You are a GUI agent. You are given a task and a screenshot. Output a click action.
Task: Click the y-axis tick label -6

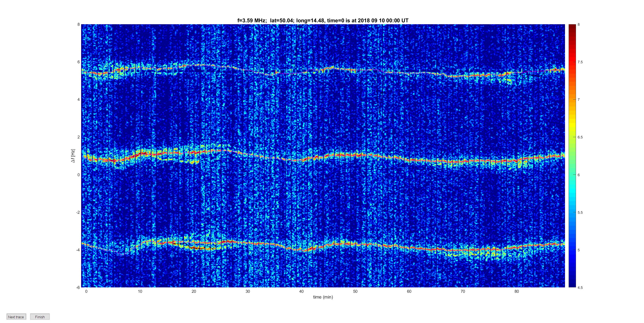click(x=78, y=288)
